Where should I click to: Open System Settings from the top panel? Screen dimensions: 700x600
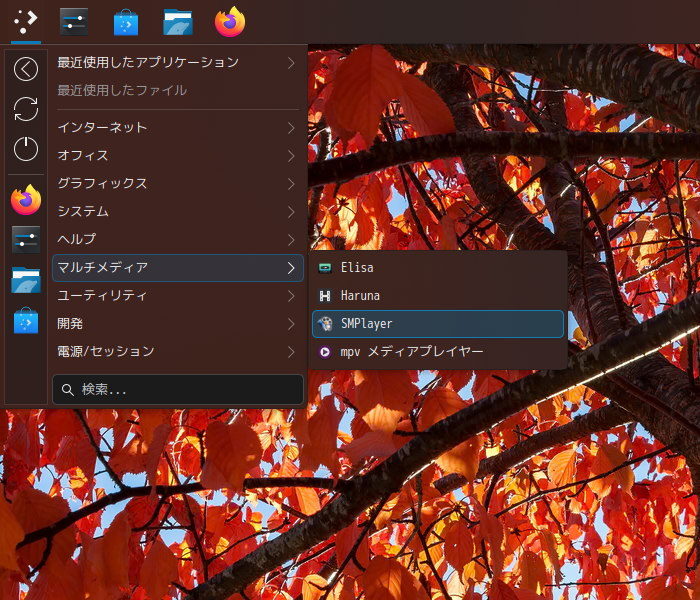pos(74,21)
